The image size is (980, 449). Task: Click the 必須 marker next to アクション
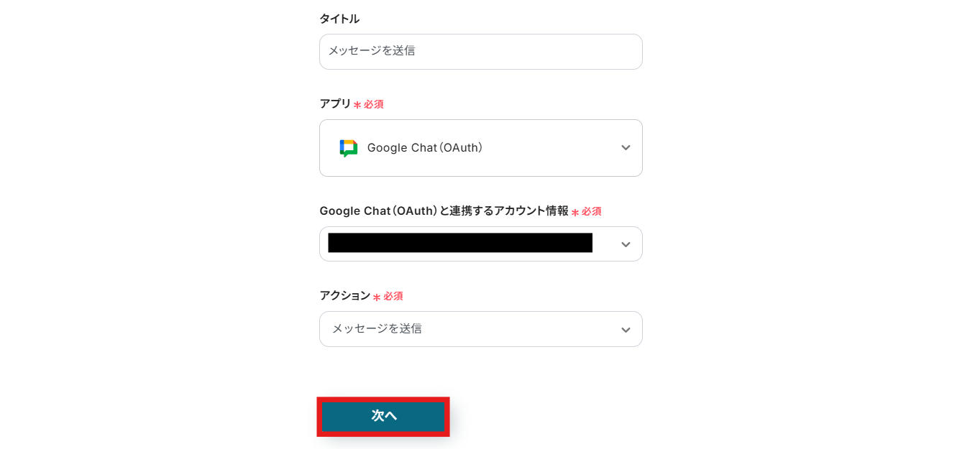pos(393,297)
